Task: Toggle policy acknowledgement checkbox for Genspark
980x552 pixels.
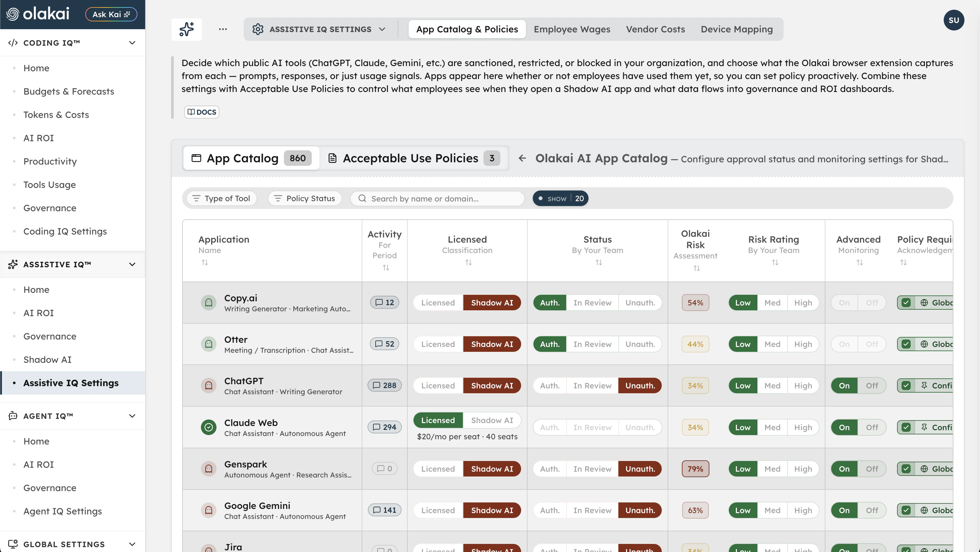Action: (906, 469)
